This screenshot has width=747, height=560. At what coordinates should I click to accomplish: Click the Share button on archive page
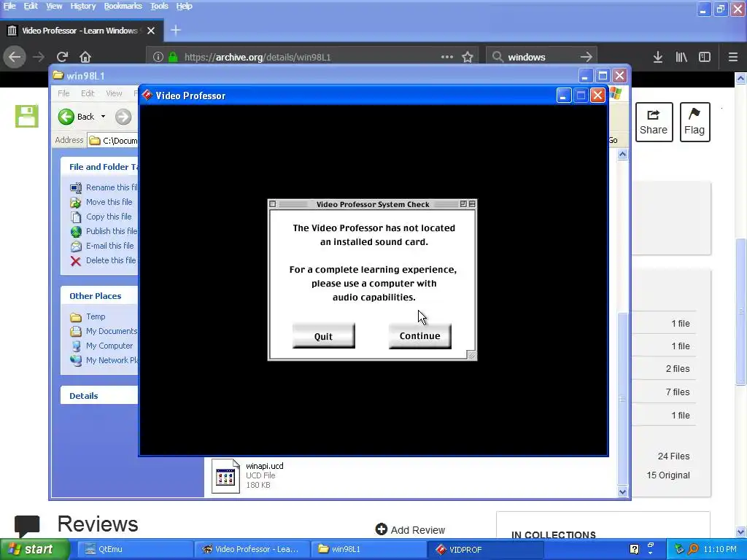pos(654,122)
